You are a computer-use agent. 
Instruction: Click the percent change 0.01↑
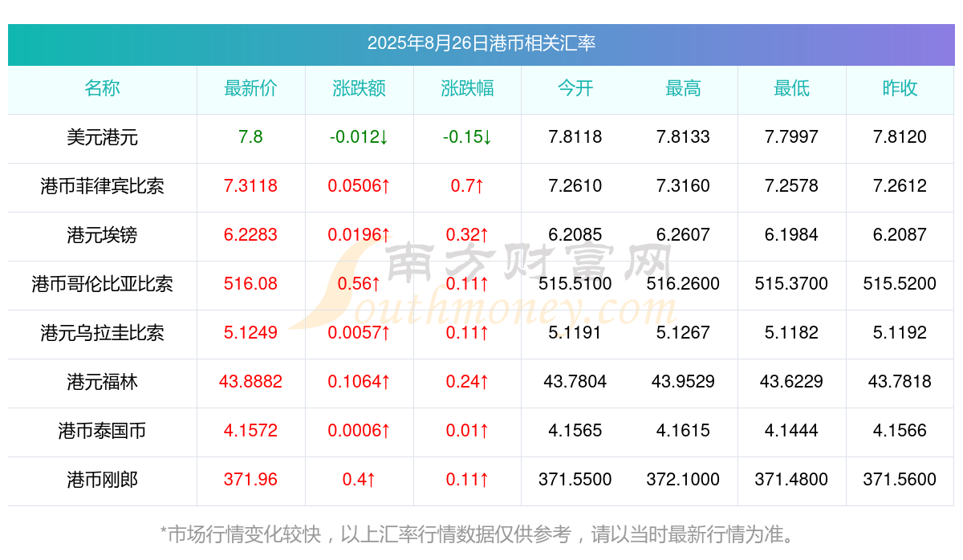[468, 431]
